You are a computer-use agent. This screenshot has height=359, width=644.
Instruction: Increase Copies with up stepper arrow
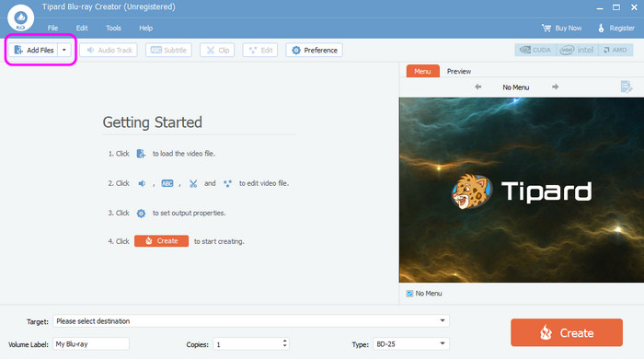pyautogui.click(x=284, y=341)
